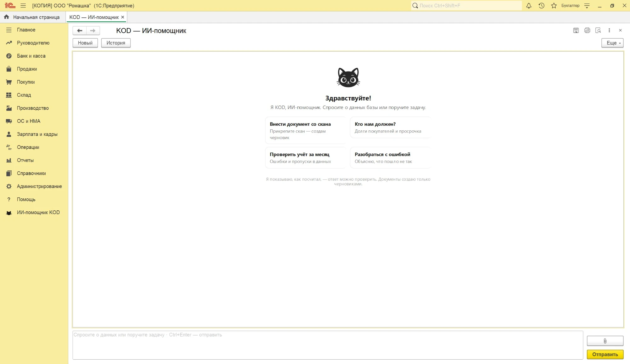Open the Зарплата и кадры section
The height and width of the screenshot is (364, 630).
[34, 134]
